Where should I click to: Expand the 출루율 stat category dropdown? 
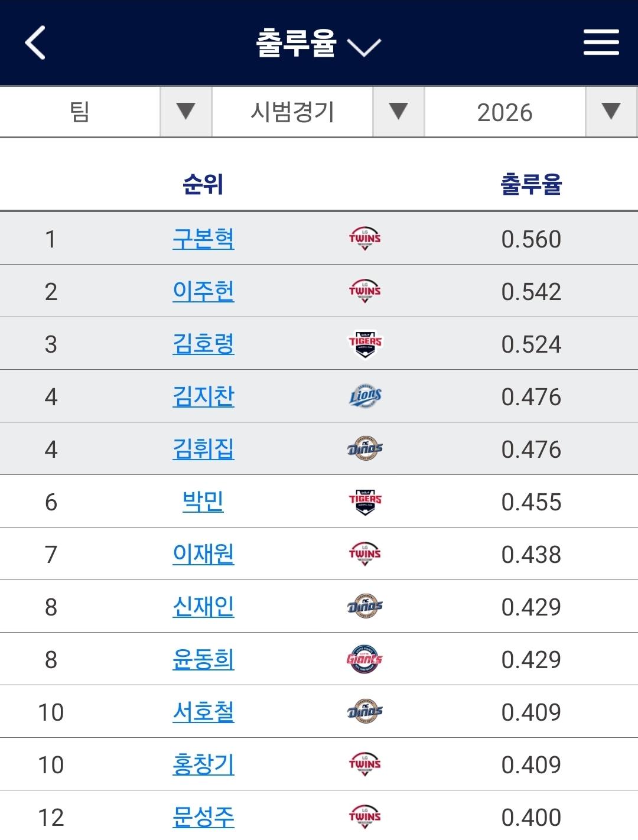(x=318, y=44)
